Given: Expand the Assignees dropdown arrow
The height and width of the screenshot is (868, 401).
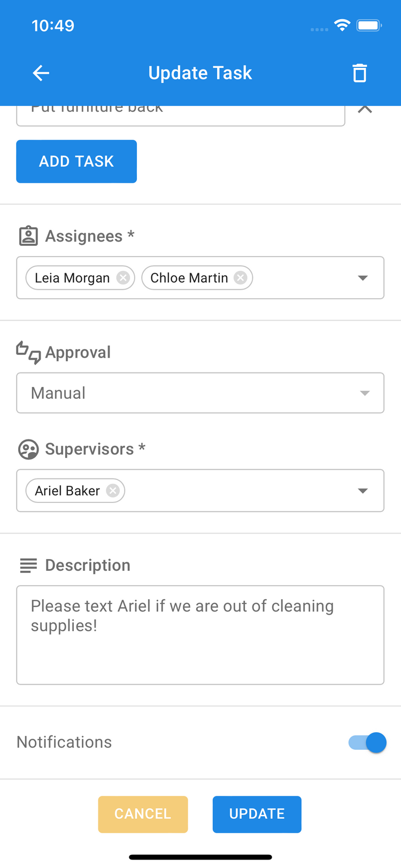Looking at the screenshot, I should [x=363, y=278].
